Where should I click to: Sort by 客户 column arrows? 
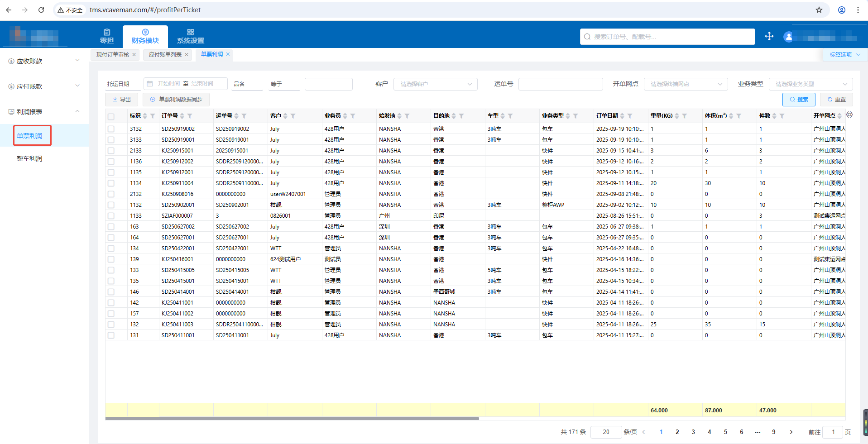(x=285, y=116)
